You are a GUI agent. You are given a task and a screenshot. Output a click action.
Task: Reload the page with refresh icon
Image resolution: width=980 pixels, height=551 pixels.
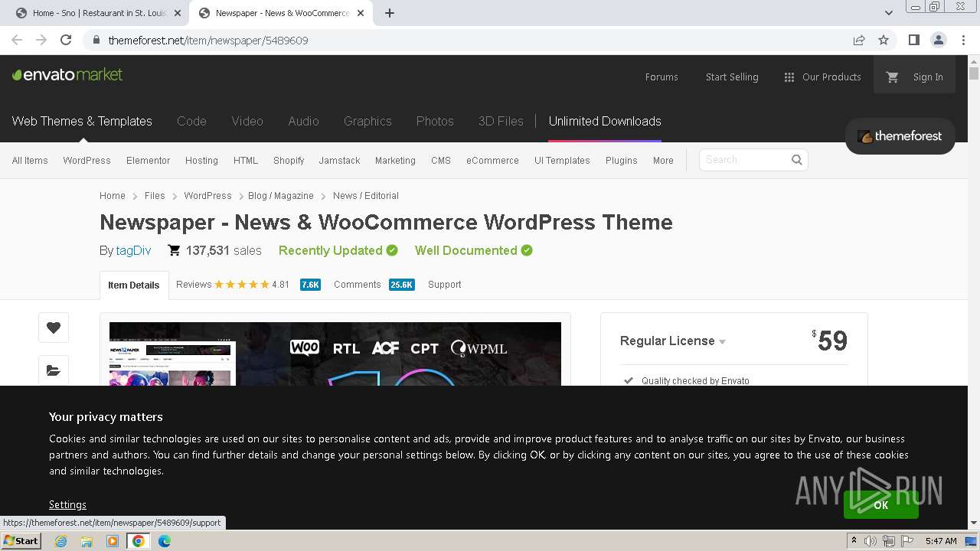(66, 40)
